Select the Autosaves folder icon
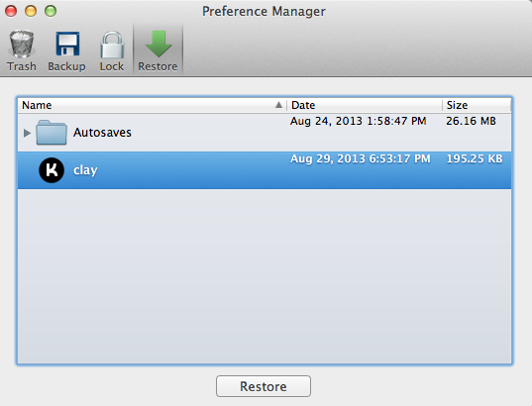The height and width of the screenshot is (406, 532). [52, 133]
